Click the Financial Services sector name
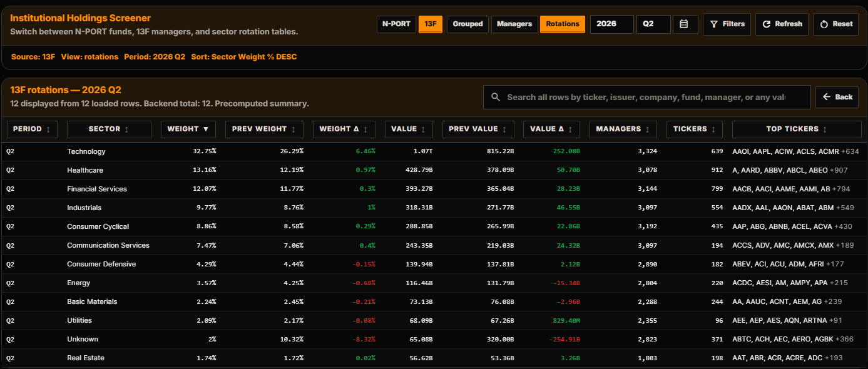This screenshot has height=369, width=868. [x=97, y=189]
